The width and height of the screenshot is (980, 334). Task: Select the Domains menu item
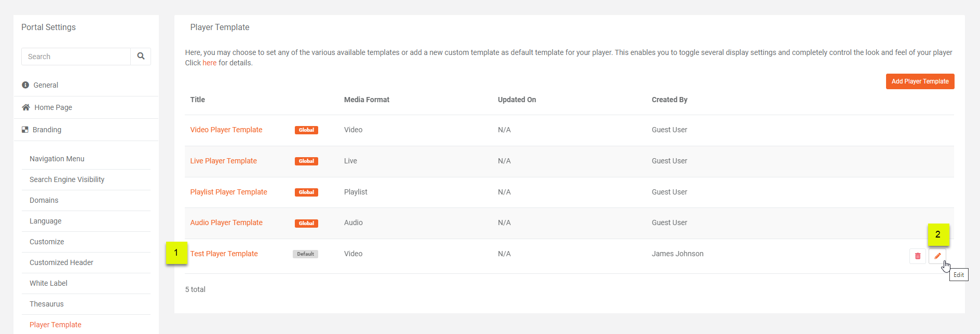coord(44,200)
